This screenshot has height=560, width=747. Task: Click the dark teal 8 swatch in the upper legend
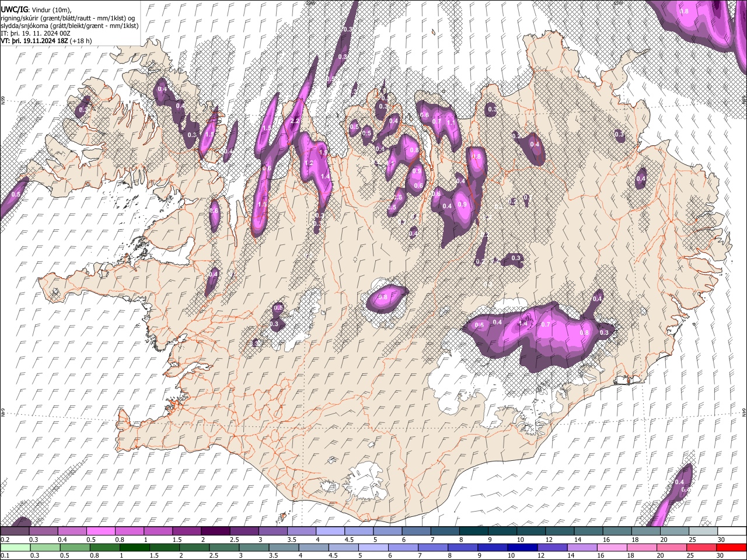click(x=474, y=531)
